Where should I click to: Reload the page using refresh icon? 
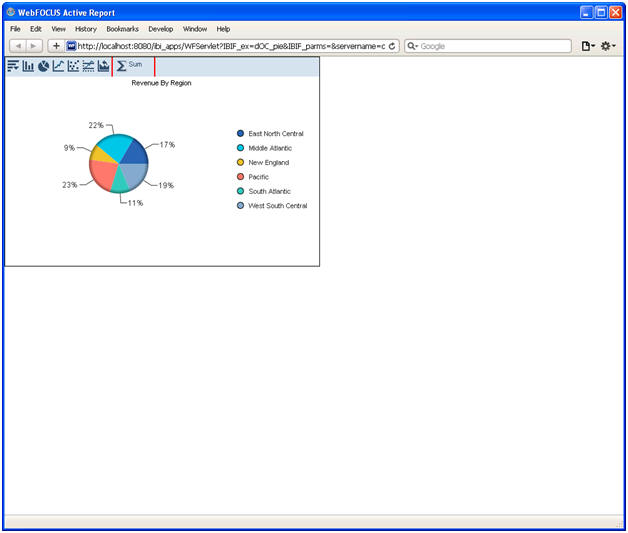[x=392, y=46]
